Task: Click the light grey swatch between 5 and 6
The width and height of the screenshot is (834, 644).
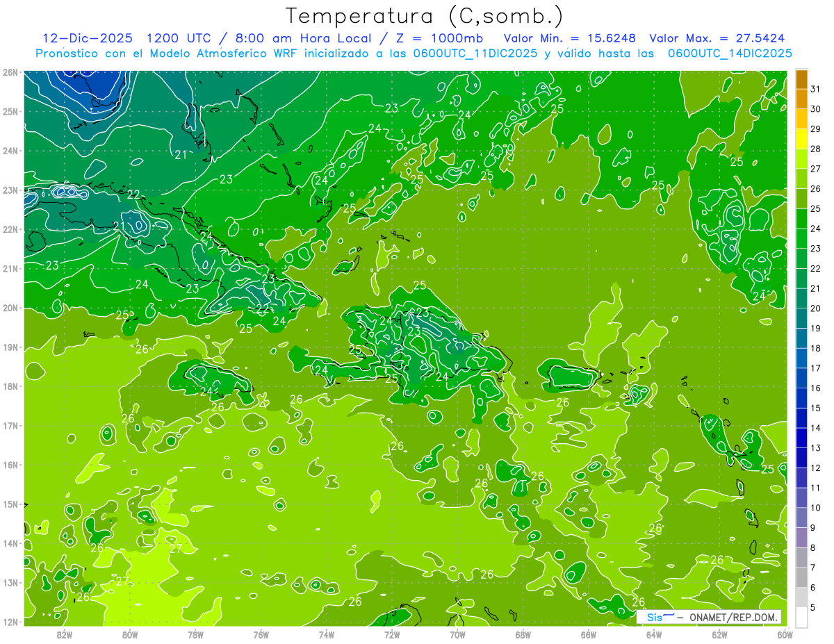Action: click(801, 597)
